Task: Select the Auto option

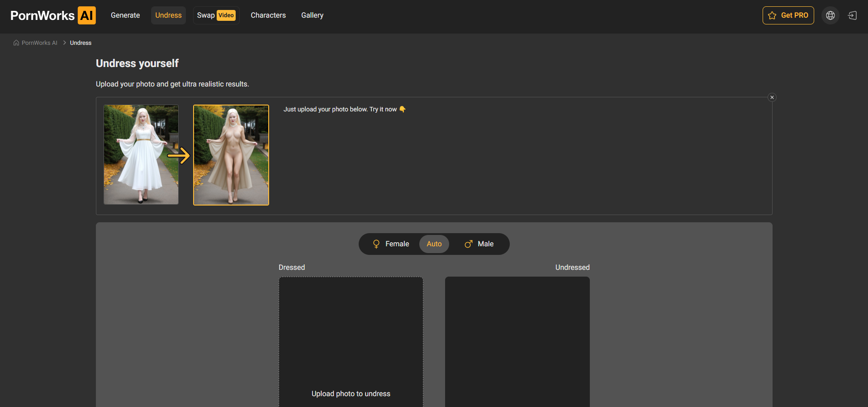Action: click(x=434, y=244)
